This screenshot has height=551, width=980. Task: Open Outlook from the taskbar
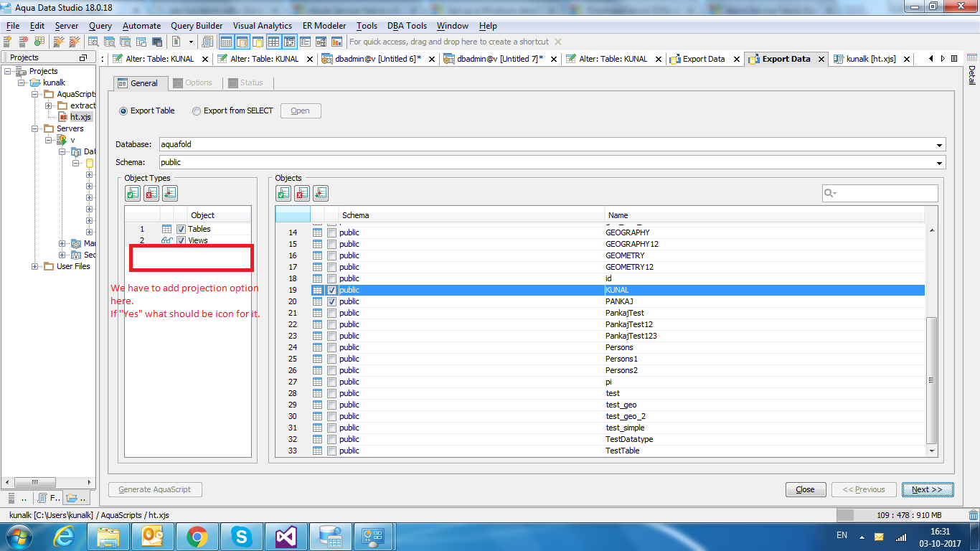[x=154, y=536]
